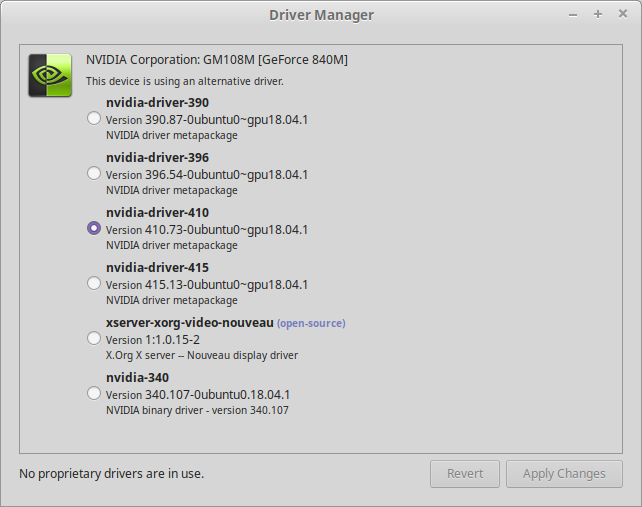Choose the nvidia-340 radio button

pyautogui.click(x=94, y=393)
